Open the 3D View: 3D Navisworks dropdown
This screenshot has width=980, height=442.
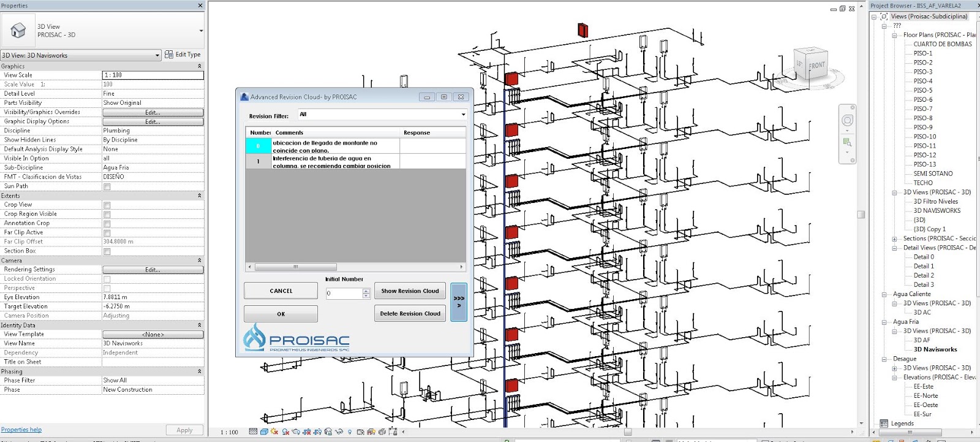pos(81,55)
